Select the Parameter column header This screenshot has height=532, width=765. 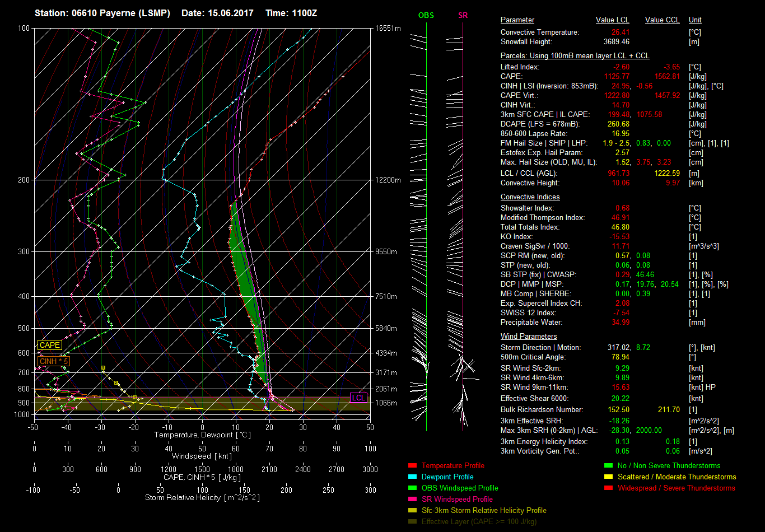tap(517, 20)
